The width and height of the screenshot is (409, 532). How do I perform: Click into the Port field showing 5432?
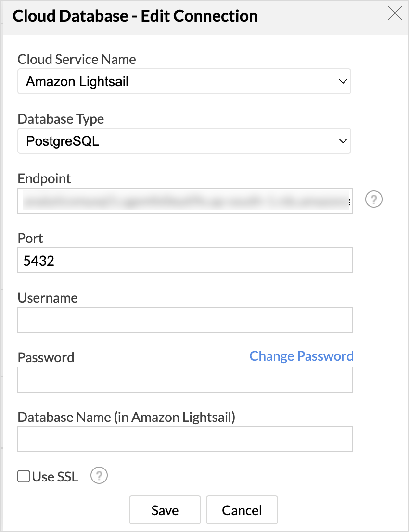point(185,260)
